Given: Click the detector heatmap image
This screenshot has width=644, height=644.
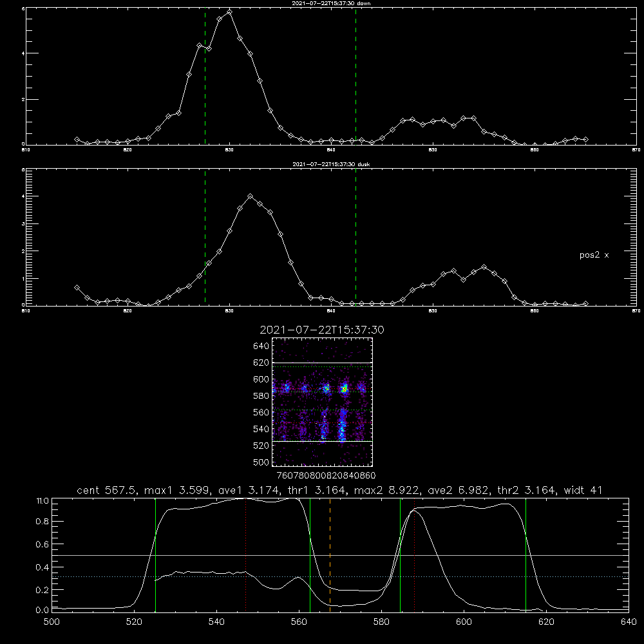Looking at the screenshot, I should point(323,402).
